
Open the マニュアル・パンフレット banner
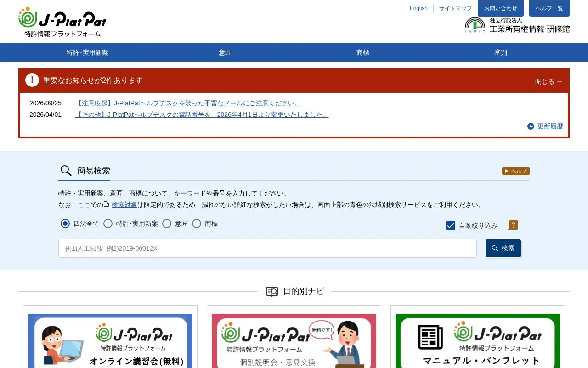pos(478,341)
